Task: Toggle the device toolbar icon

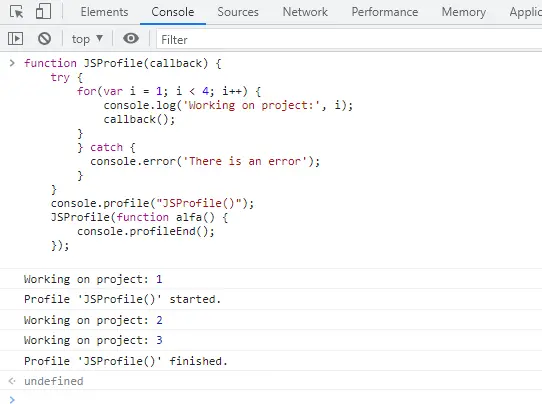Action: pos(44,11)
